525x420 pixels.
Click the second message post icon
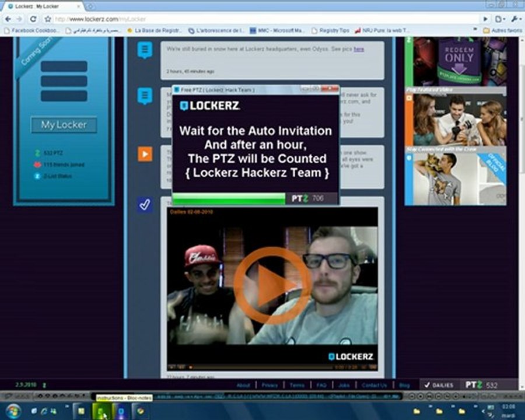(x=145, y=96)
